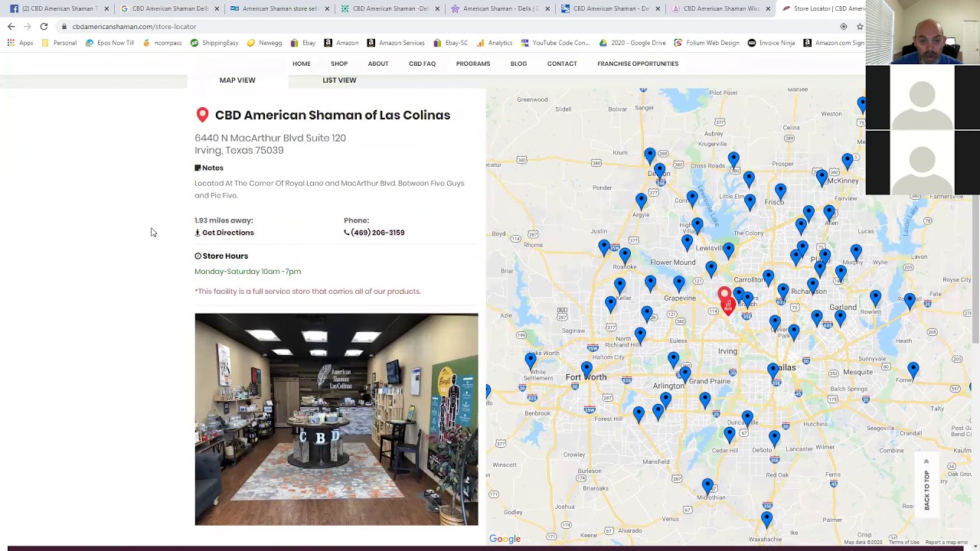Click the Get Directions link
The height and width of the screenshot is (551, 980).
[x=224, y=233]
